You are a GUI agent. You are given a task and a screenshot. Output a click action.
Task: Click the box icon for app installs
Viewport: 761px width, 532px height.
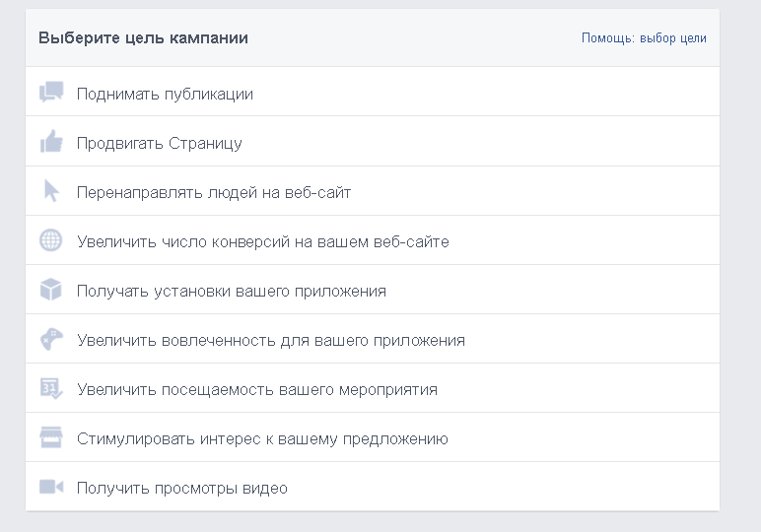51,290
